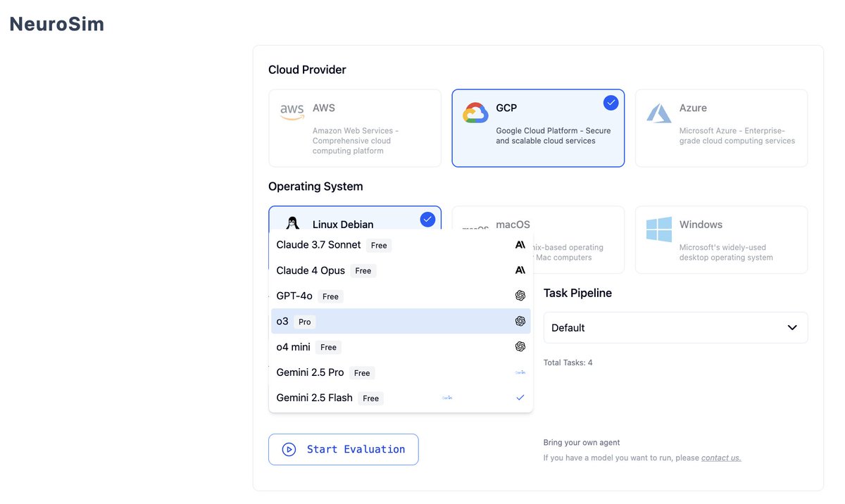
Task: Pick Gemini 2.5 Pro from the model list
Action: click(401, 372)
